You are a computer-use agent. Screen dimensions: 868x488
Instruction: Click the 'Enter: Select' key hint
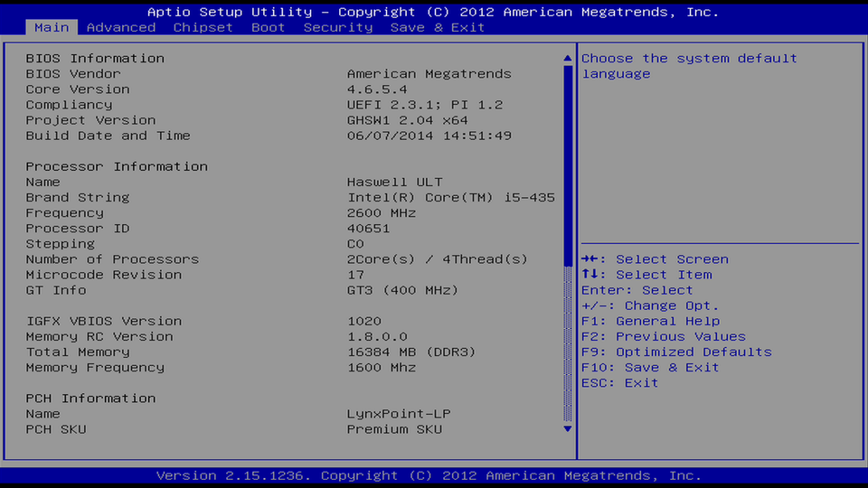click(x=637, y=290)
